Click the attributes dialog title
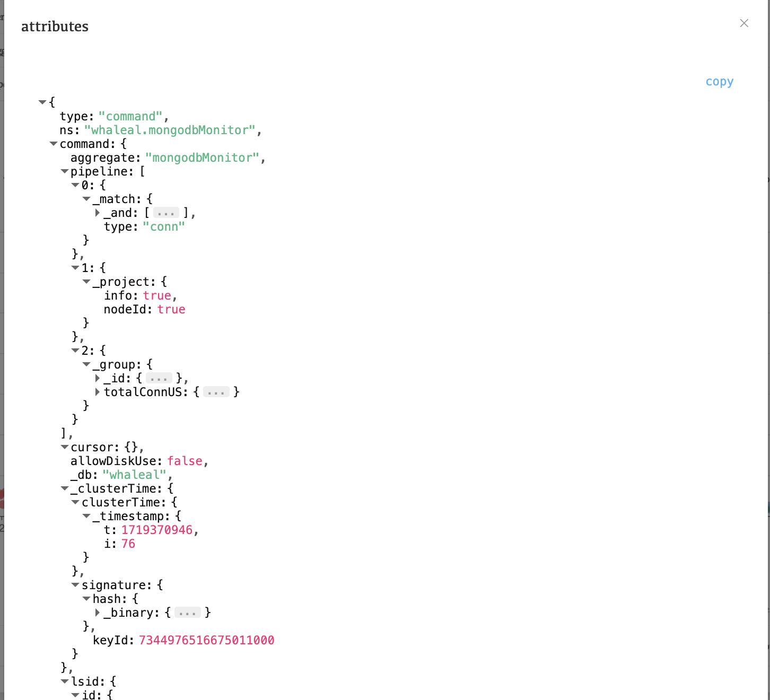Viewport: 770px width, 700px height. [55, 27]
